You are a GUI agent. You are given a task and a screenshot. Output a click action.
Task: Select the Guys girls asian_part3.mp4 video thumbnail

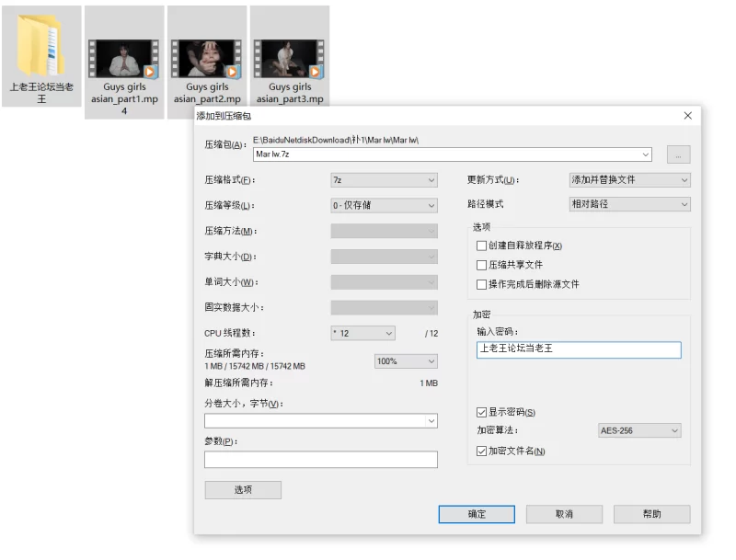point(289,58)
